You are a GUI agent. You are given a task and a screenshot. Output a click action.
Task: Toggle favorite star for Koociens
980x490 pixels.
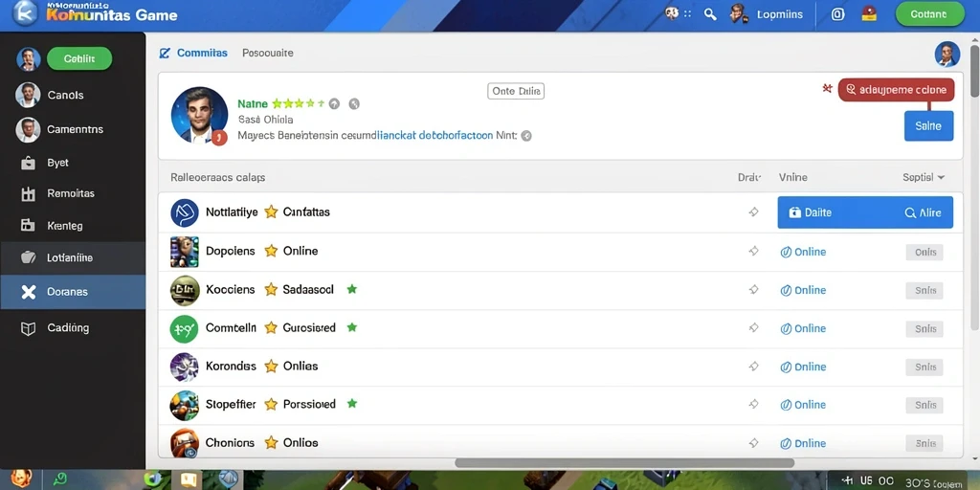(271, 289)
